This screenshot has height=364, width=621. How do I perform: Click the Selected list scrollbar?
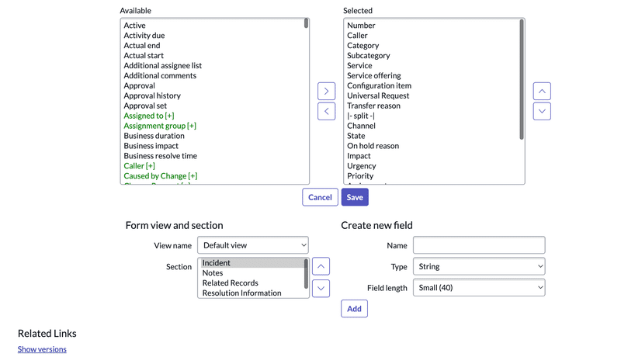[522, 79]
